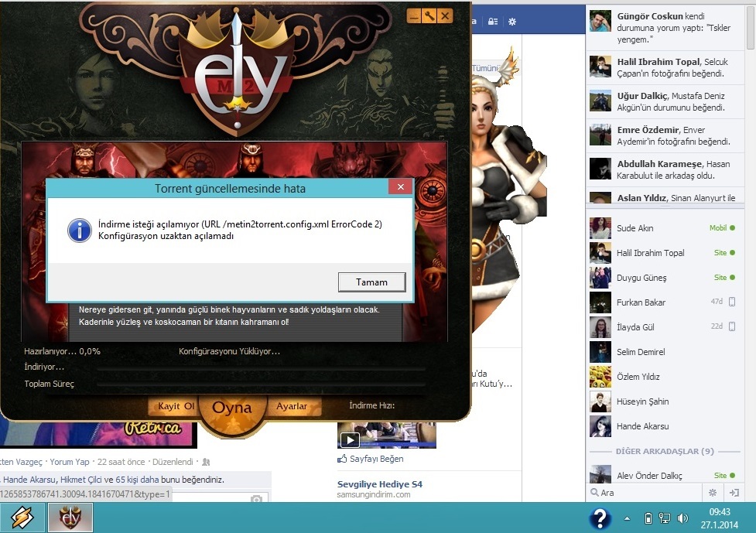This screenshot has width=756, height=533.
Task: Click the camera icon in comment box
Action: pyautogui.click(x=256, y=498)
